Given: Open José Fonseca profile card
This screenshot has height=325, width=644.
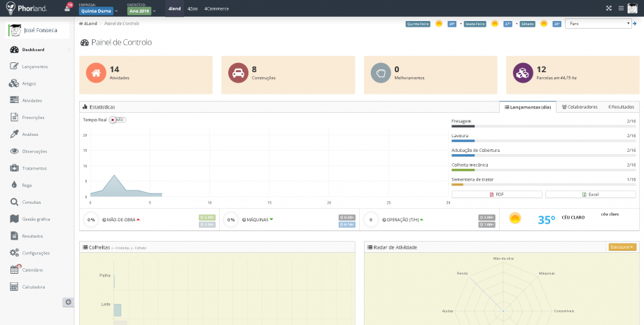Looking at the screenshot, I should (38, 30).
